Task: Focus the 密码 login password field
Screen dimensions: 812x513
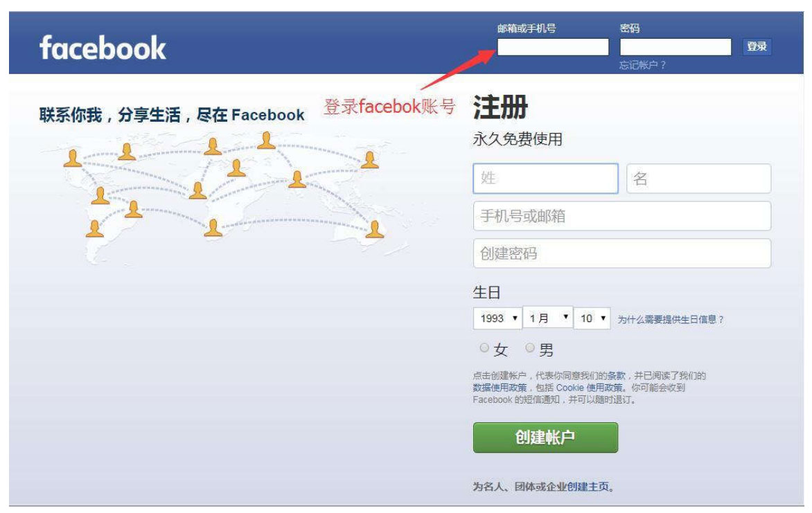Action: [x=676, y=47]
